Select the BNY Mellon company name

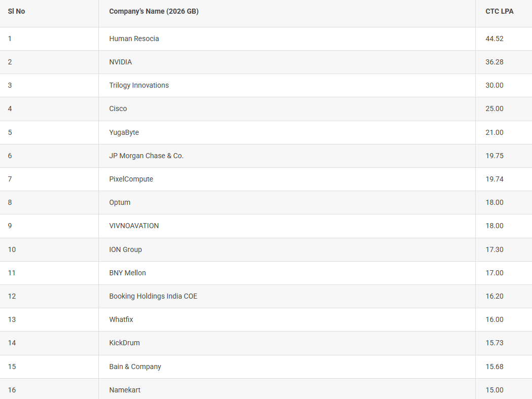pos(127,273)
